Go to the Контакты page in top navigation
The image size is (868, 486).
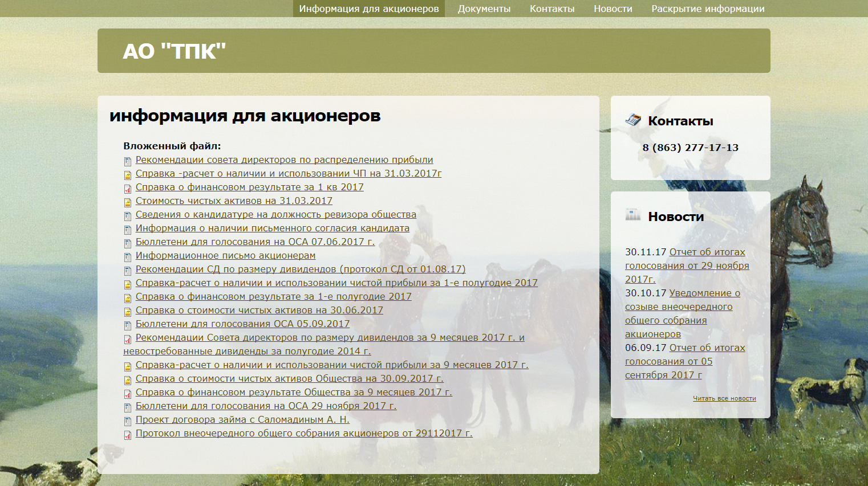[x=552, y=9]
